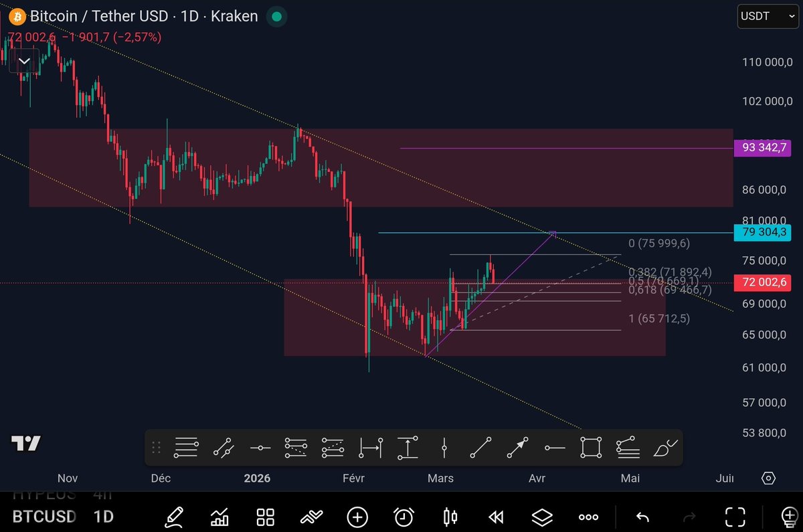The width and height of the screenshot is (803, 532).
Task: Open the Object Tree layers panel
Action: coord(541,516)
